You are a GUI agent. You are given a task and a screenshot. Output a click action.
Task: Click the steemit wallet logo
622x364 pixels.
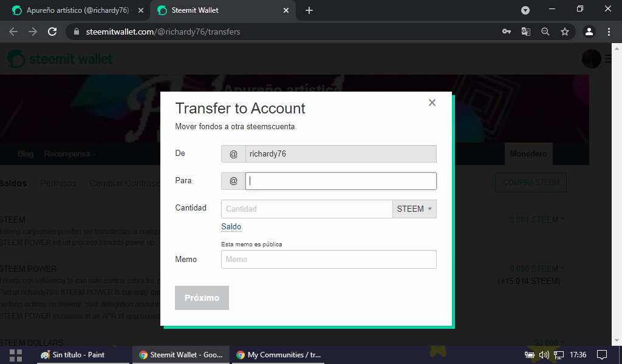click(x=60, y=59)
